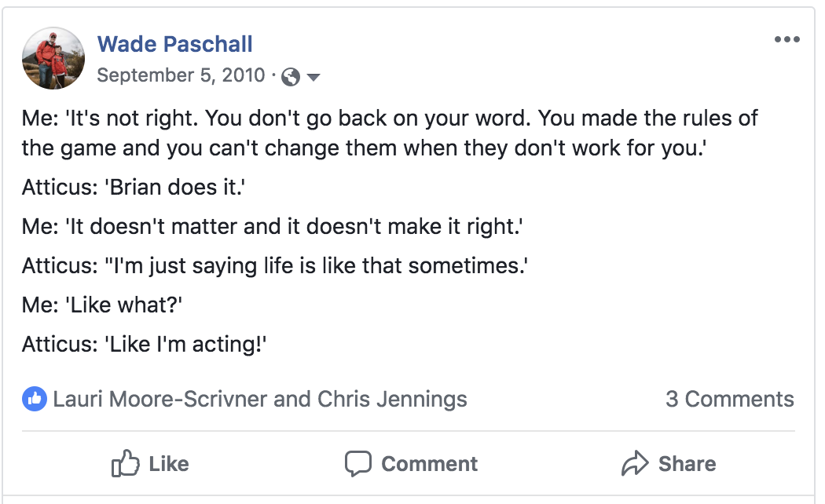The image size is (825, 504).
Task: Click the blue thumbs-up reactions icon
Action: click(x=35, y=400)
